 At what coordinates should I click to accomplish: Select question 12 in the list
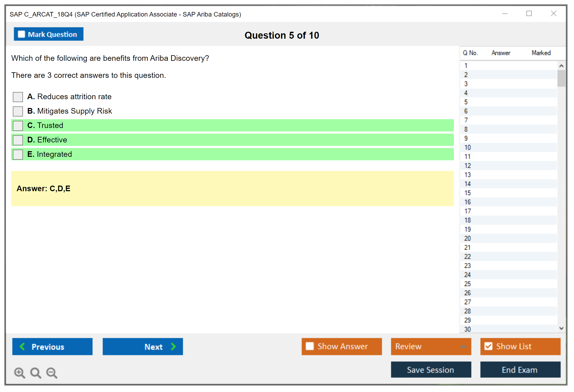[467, 166]
